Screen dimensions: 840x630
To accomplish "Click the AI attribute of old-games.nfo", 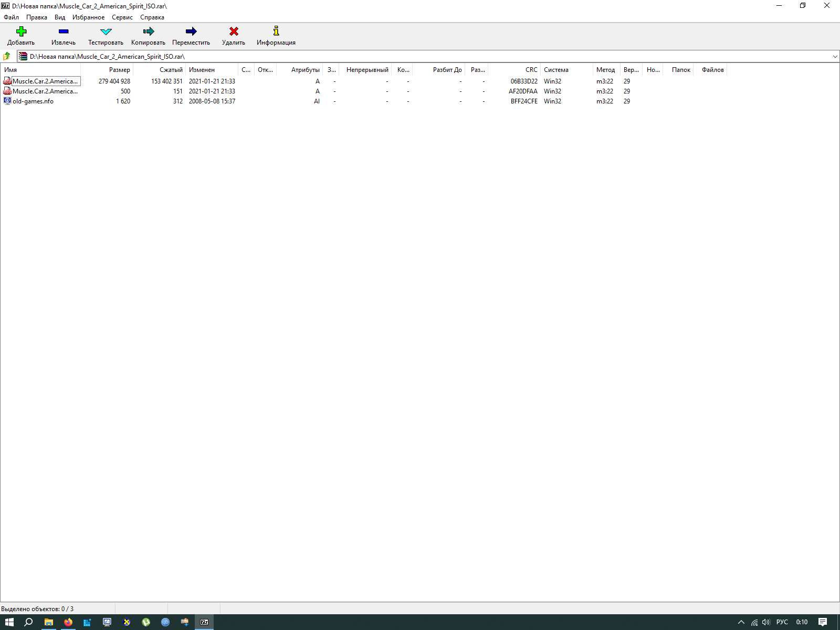I will [x=317, y=101].
